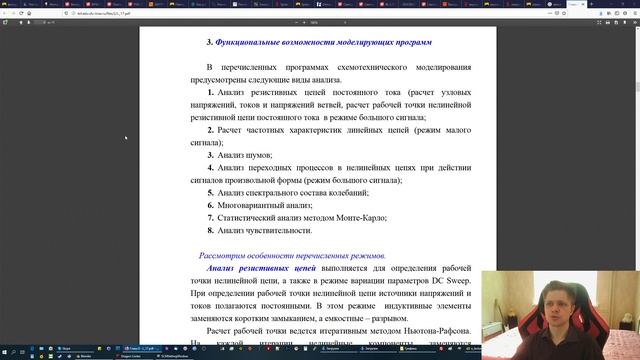The height and width of the screenshot is (360, 640).
Task: Zoom out the PDF document
Action: point(296,22)
